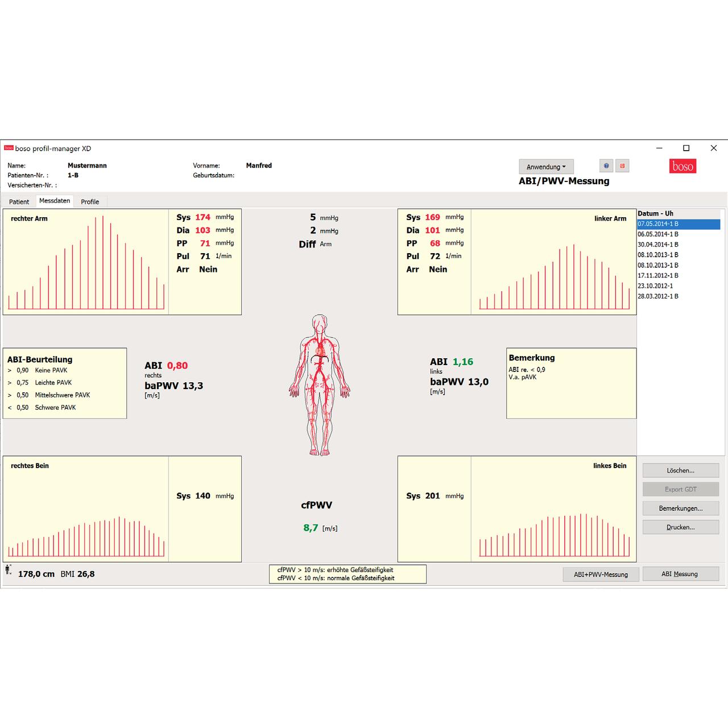Open the Anwendung dropdown menu
The image size is (728, 728).
tap(546, 167)
